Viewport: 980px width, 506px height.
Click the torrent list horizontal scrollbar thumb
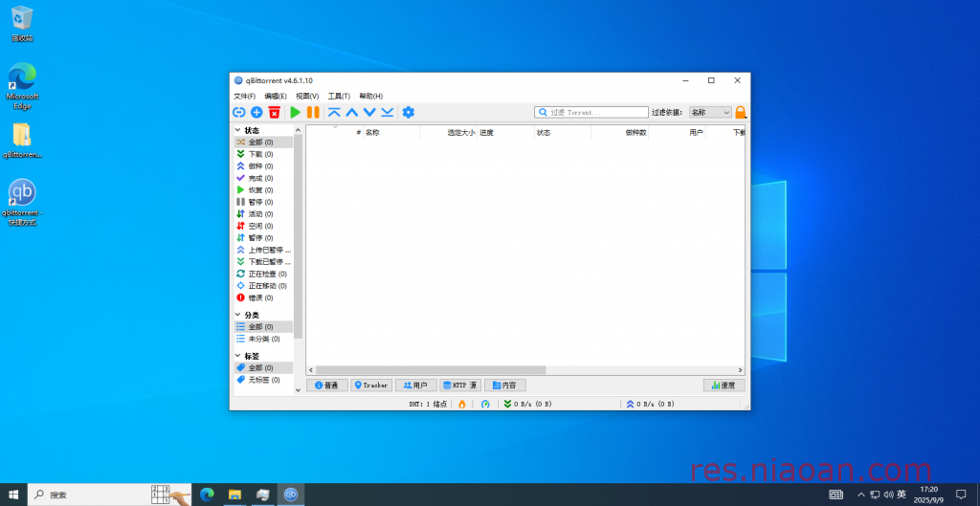(431, 370)
